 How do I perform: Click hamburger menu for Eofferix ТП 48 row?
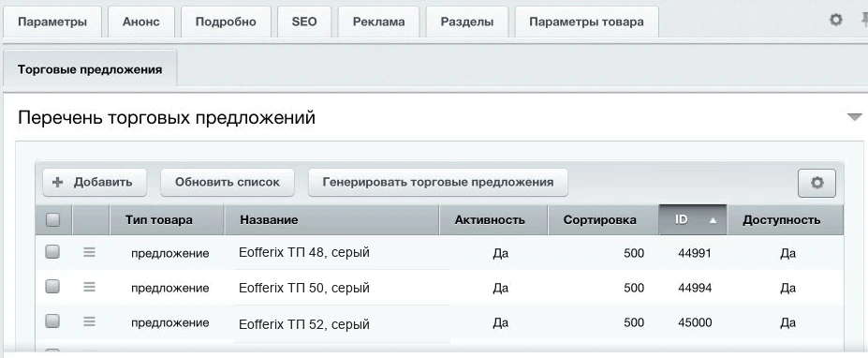pos(89,252)
